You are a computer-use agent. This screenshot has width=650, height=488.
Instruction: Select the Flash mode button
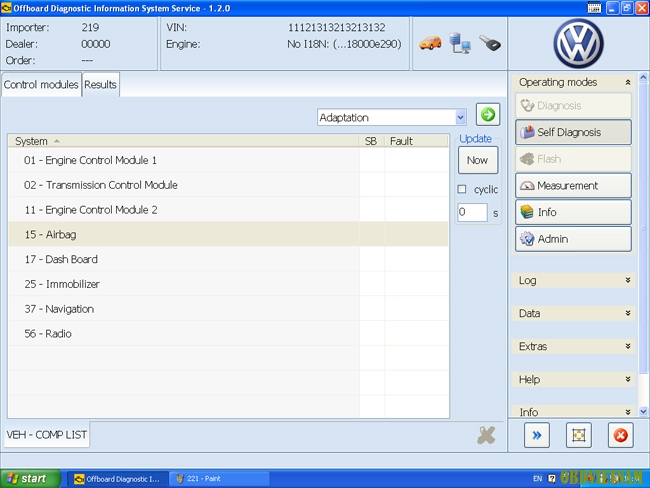(x=573, y=159)
